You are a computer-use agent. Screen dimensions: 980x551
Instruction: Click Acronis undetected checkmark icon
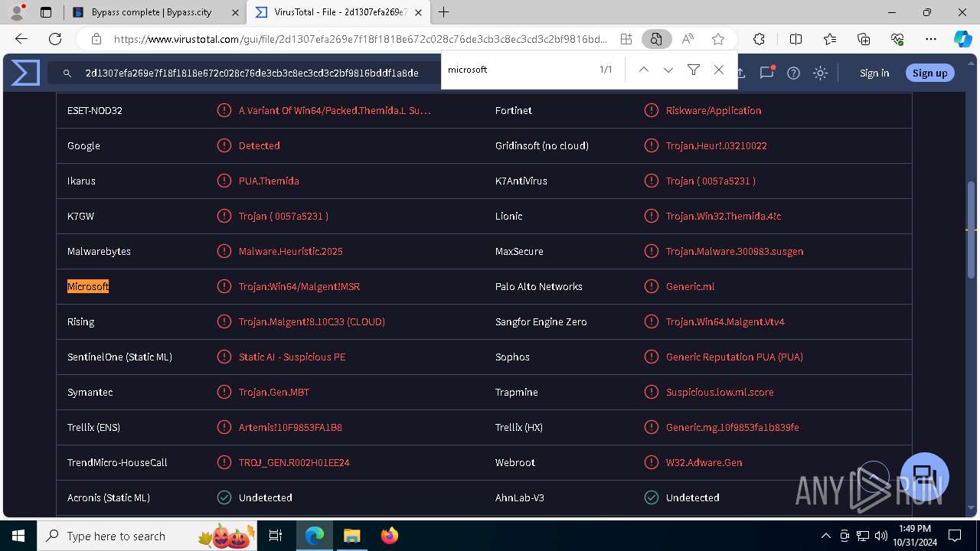point(224,497)
